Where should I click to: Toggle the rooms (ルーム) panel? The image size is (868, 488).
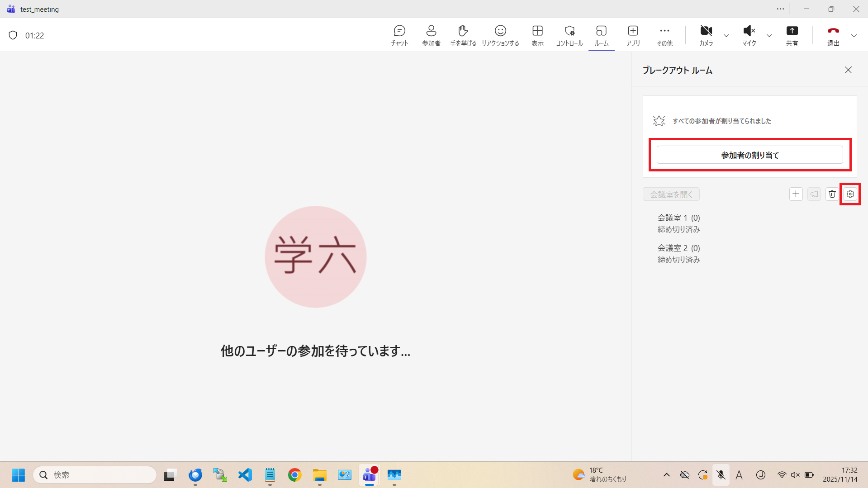click(601, 35)
